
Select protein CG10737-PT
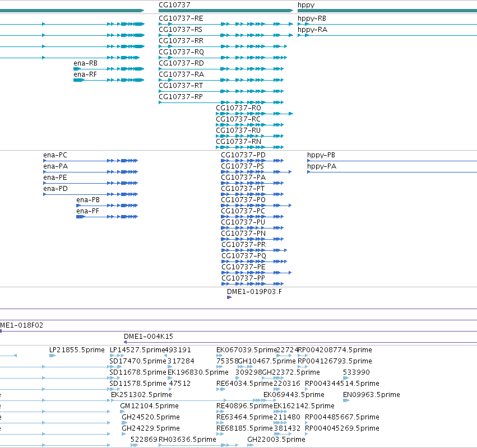tap(243, 189)
